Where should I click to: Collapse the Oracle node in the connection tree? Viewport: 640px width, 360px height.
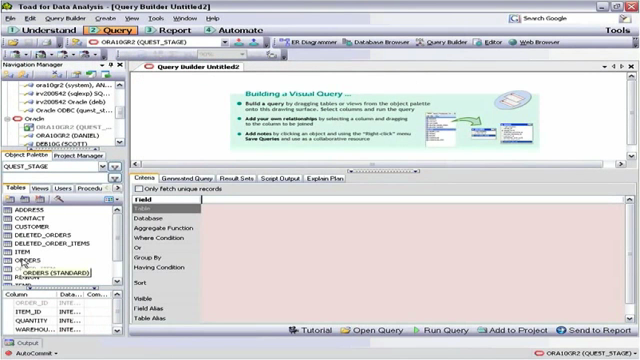tap(7, 119)
